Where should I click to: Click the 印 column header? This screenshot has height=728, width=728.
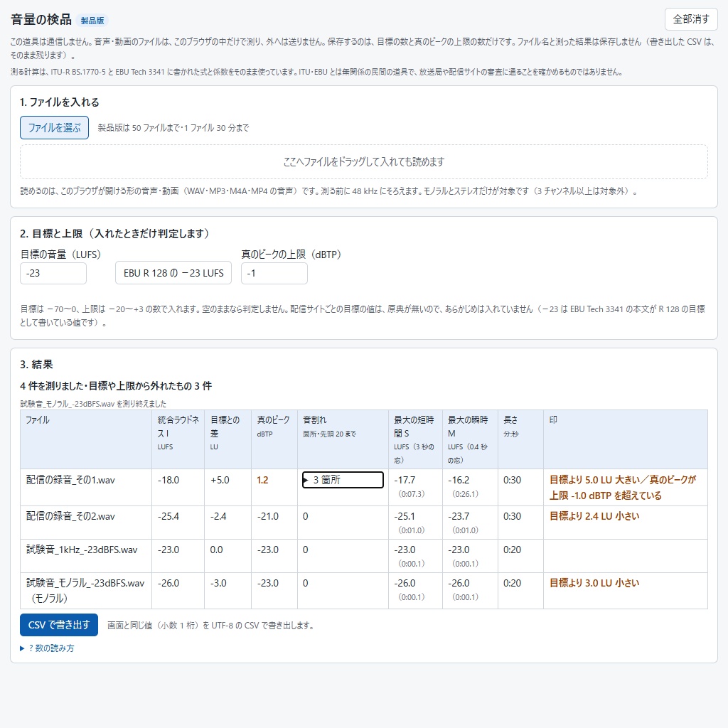[x=626, y=439]
